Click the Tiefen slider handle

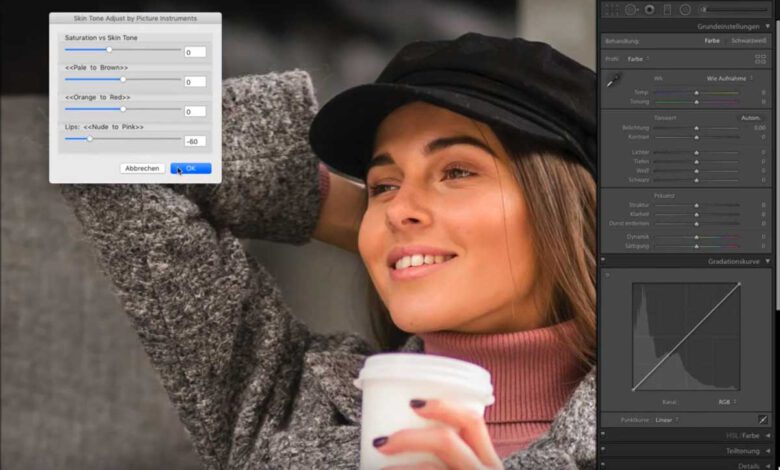(696, 162)
